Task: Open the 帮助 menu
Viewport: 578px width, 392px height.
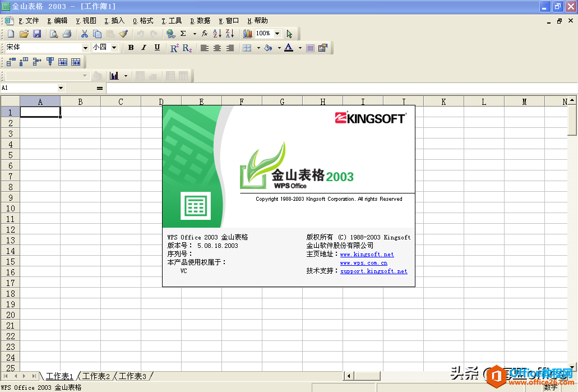Action: click(258, 21)
